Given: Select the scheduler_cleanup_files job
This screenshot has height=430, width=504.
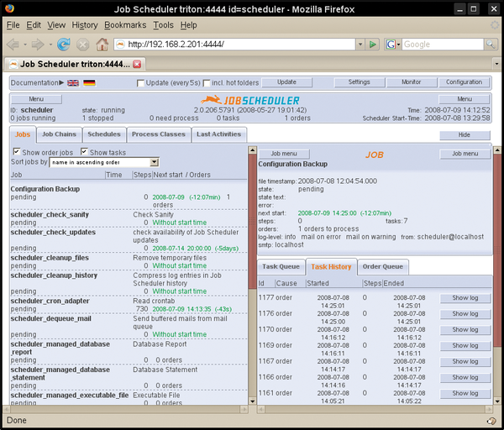Looking at the screenshot, I should point(50,258).
